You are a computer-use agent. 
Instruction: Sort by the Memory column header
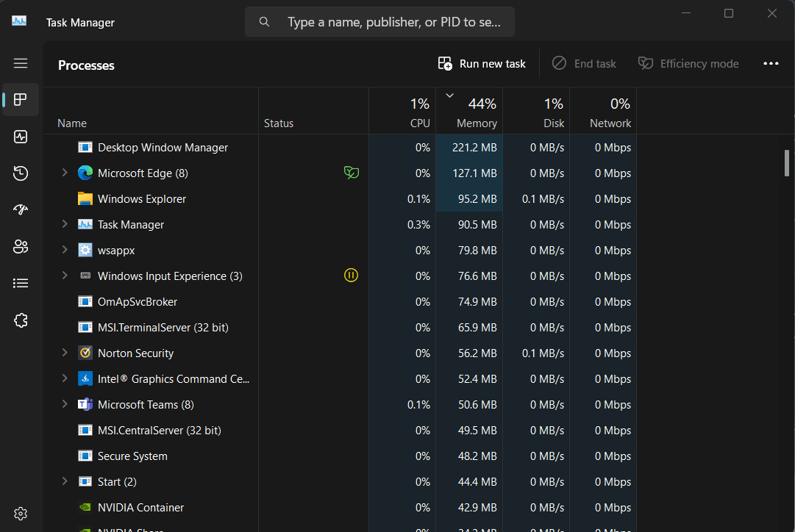tap(469, 112)
